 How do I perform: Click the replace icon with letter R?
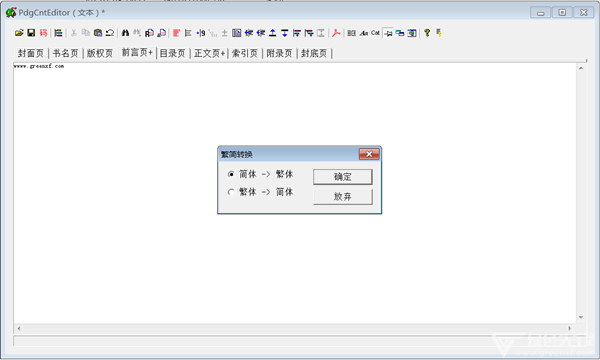[x=149, y=33]
